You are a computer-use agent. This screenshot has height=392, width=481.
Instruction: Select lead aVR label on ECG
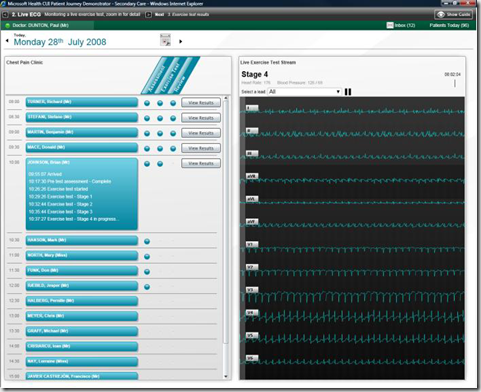click(252, 176)
